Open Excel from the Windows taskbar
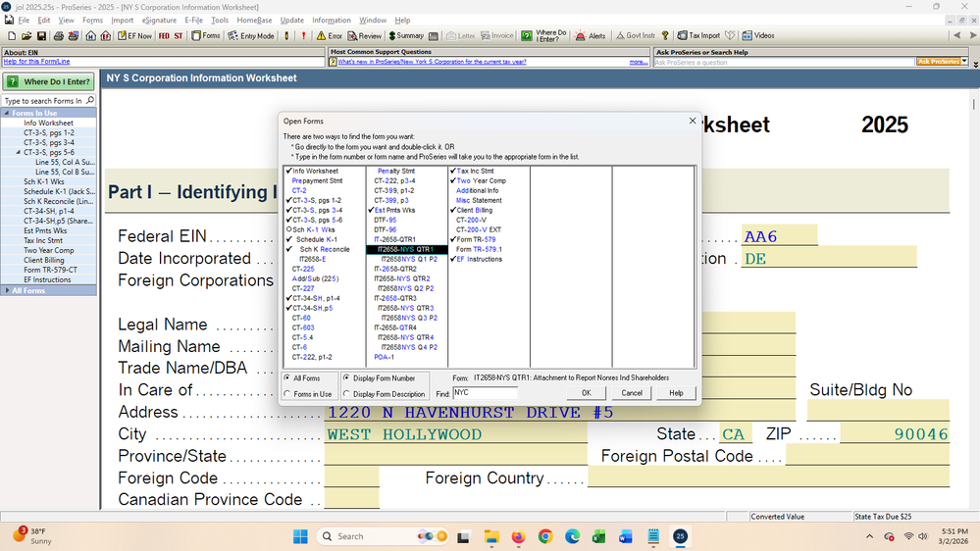 coord(598,536)
